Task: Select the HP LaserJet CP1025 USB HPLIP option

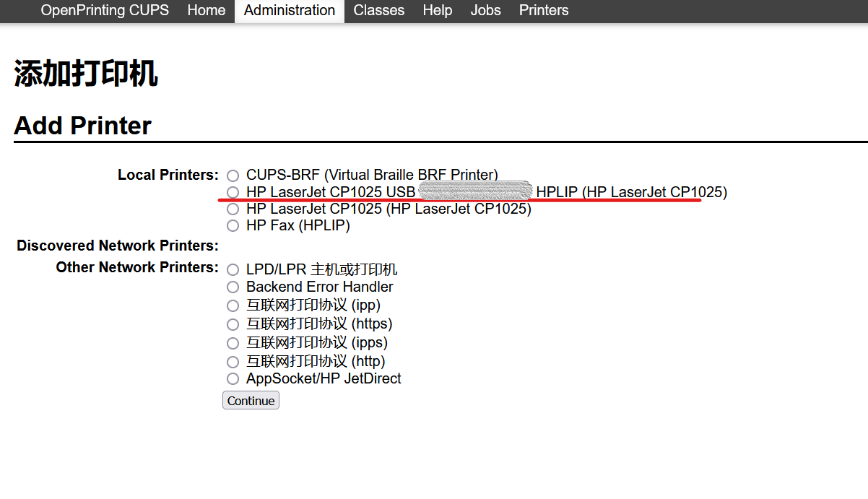Action: [233, 192]
